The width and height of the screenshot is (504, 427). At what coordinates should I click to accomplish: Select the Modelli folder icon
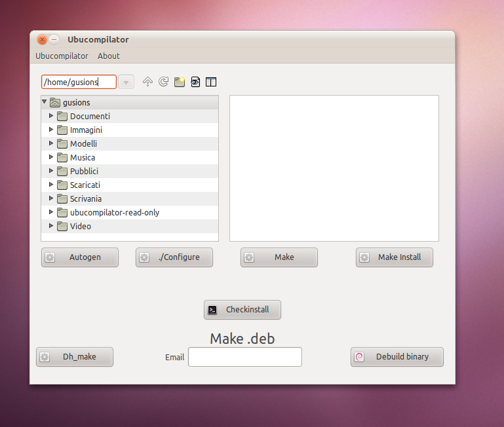62,144
